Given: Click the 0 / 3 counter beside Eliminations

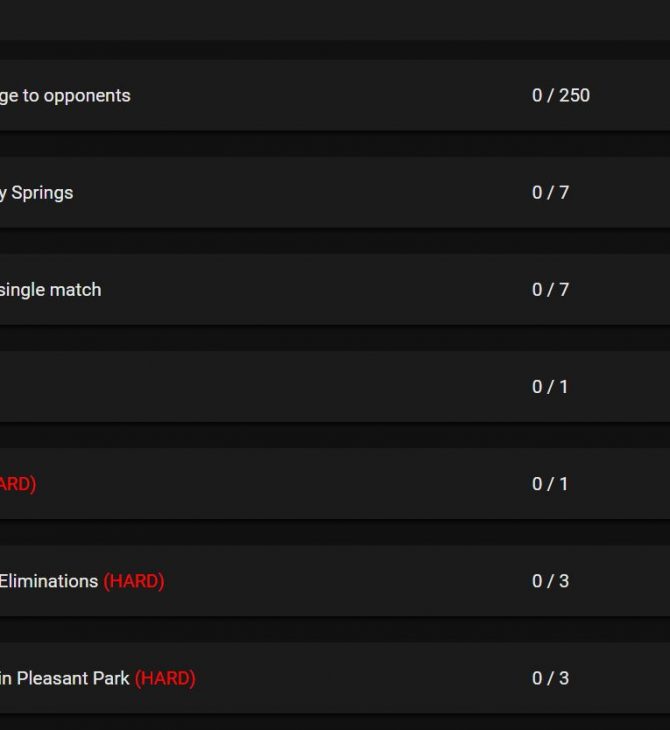Looking at the screenshot, I should [550, 581].
